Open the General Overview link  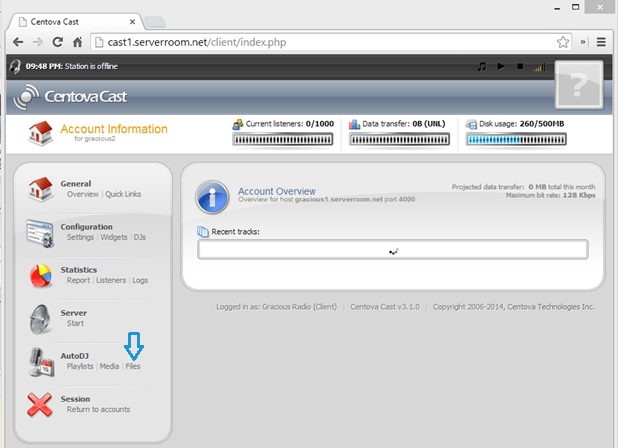[x=83, y=194]
